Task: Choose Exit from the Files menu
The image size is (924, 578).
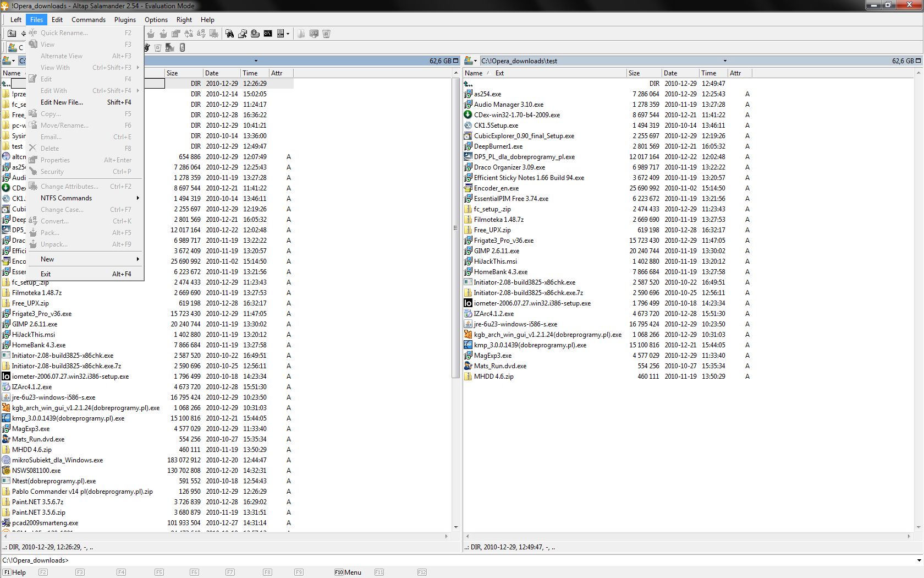Action: 85,274
